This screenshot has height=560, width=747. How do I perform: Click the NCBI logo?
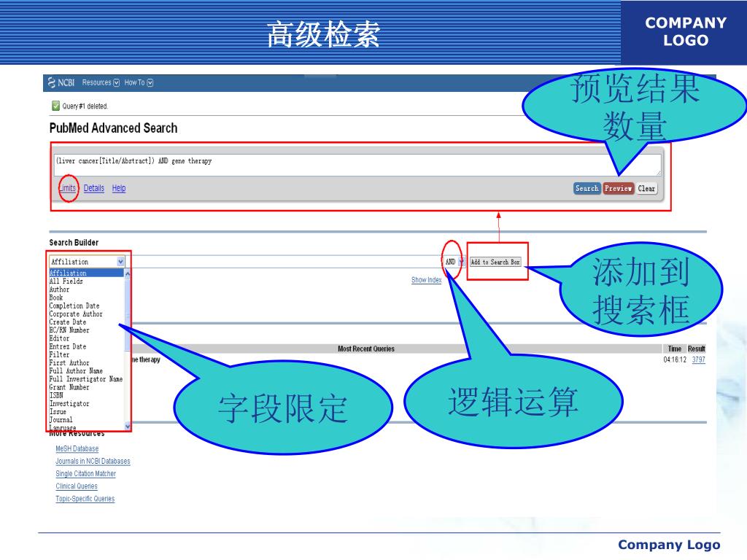coord(61,83)
